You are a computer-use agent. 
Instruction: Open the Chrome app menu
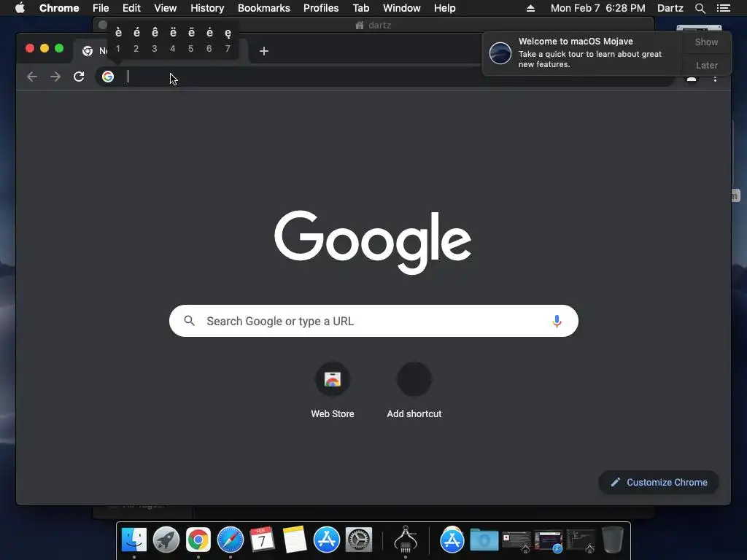click(59, 8)
